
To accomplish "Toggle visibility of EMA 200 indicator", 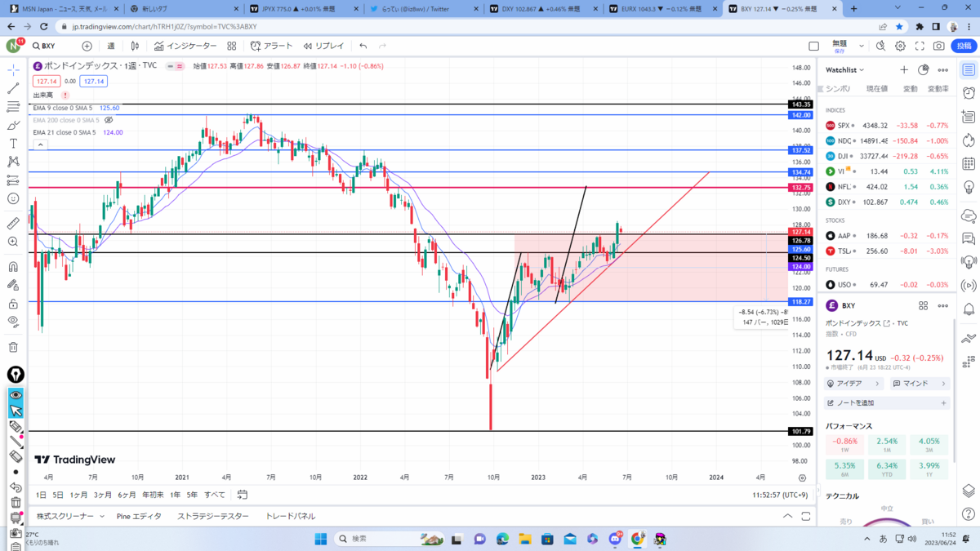I will [x=108, y=120].
